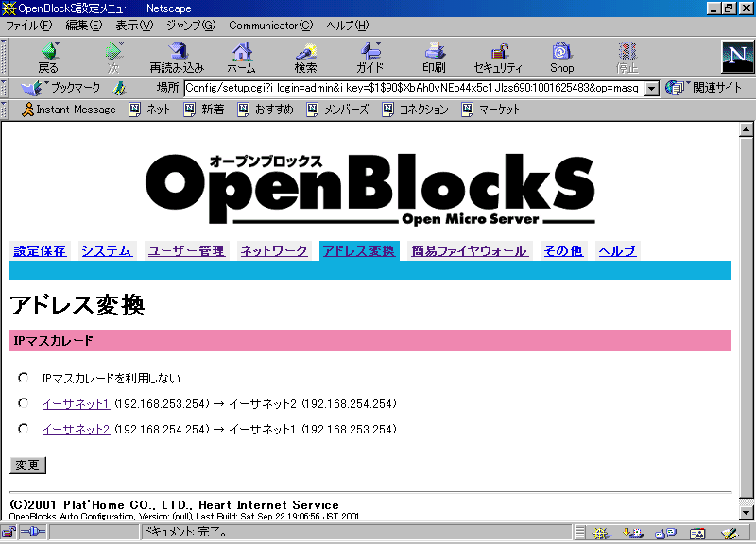Open the ネット bookmark button
The image size is (756, 544).
pos(150,110)
